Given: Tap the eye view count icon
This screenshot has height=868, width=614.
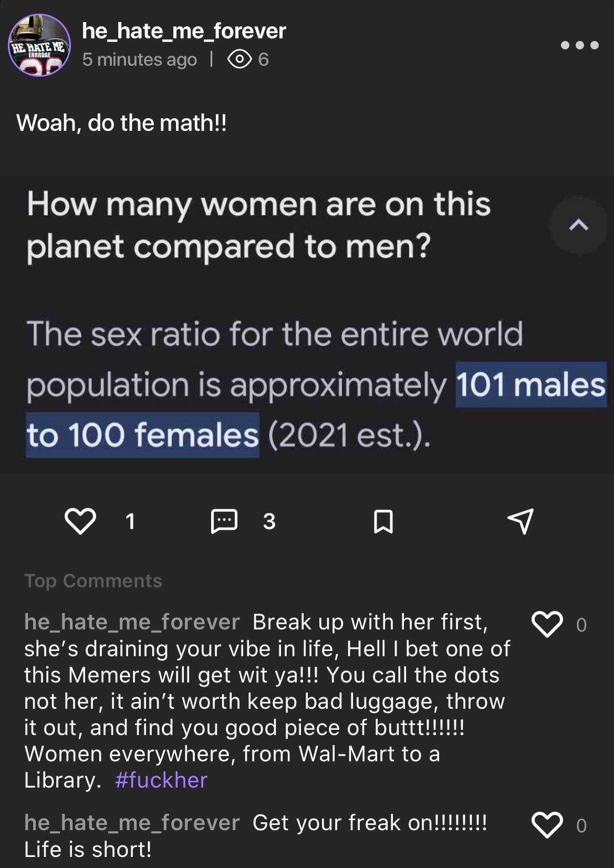Looking at the screenshot, I should click(x=240, y=59).
